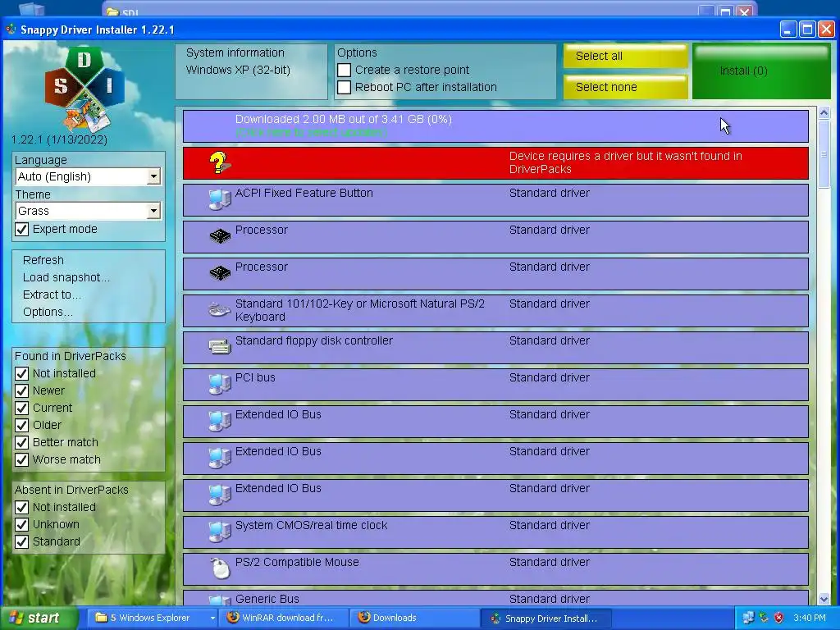Click the driver list scrollbar up arrow

point(824,112)
